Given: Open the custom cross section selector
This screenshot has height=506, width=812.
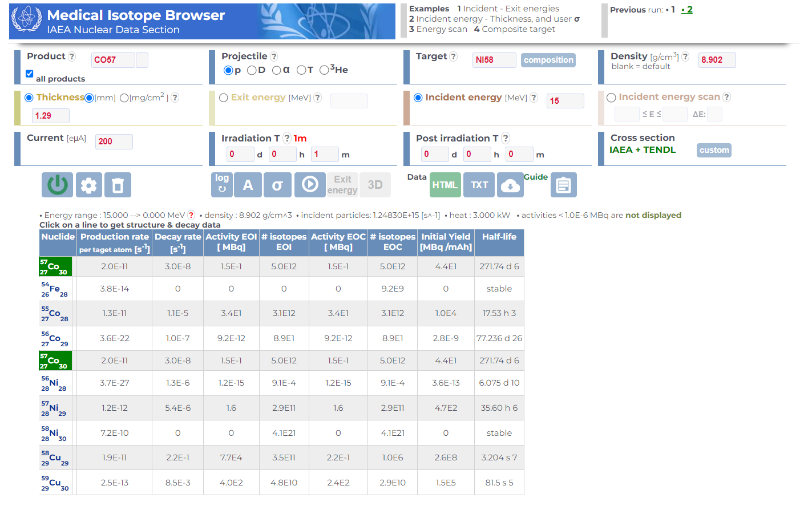Looking at the screenshot, I should click(x=714, y=150).
